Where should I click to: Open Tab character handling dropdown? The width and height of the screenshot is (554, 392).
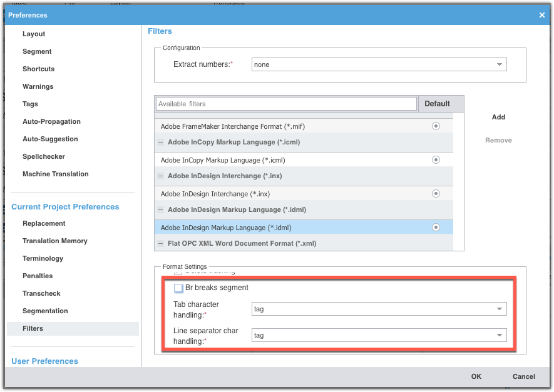(379, 309)
